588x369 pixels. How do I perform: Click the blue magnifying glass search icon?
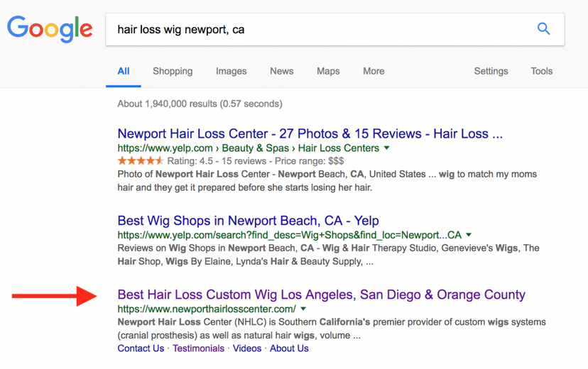543,29
